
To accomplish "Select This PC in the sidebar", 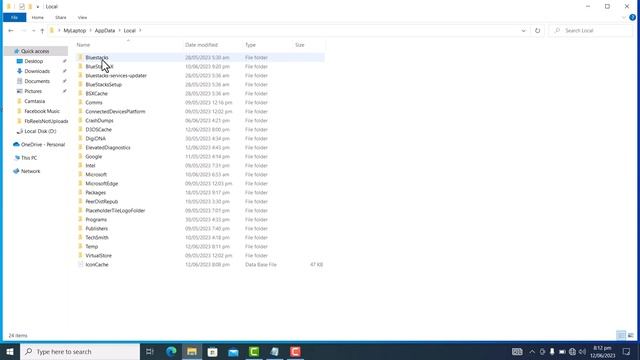I will pyautogui.click(x=29, y=158).
